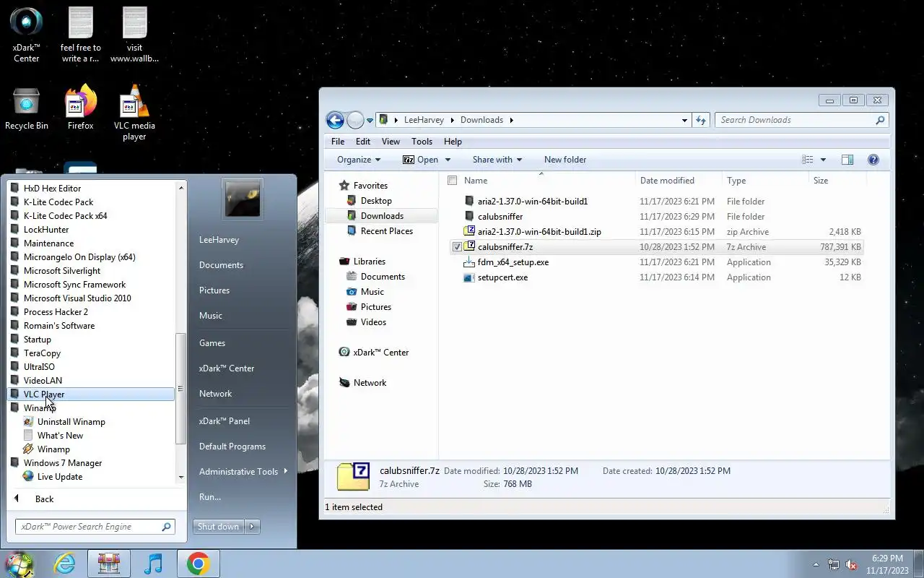Click the muted volume tray icon
Image resolution: width=924 pixels, height=578 pixels.
(x=851, y=564)
